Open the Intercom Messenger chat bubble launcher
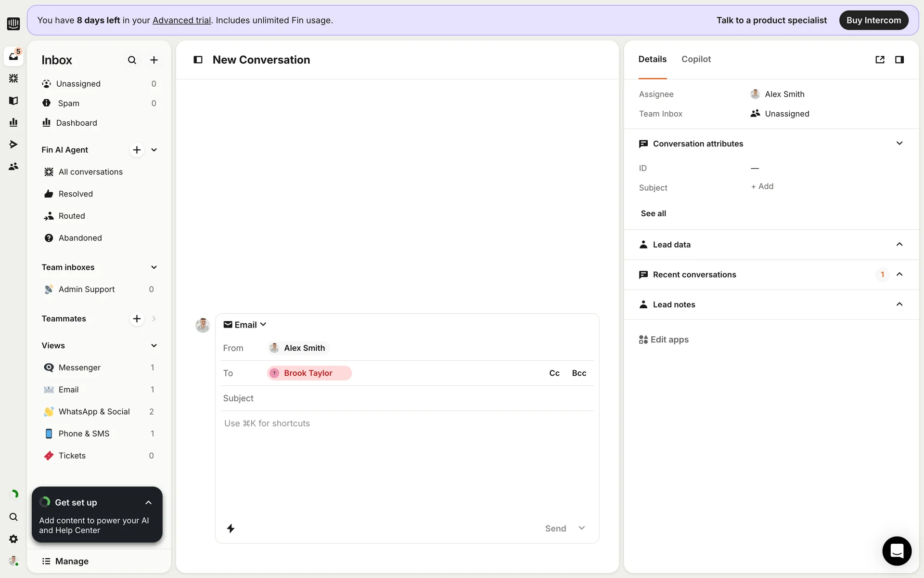Image resolution: width=924 pixels, height=578 pixels. [x=897, y=551]
